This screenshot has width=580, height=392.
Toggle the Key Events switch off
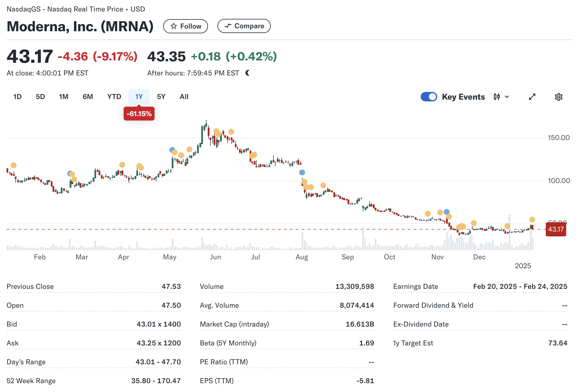429,97
